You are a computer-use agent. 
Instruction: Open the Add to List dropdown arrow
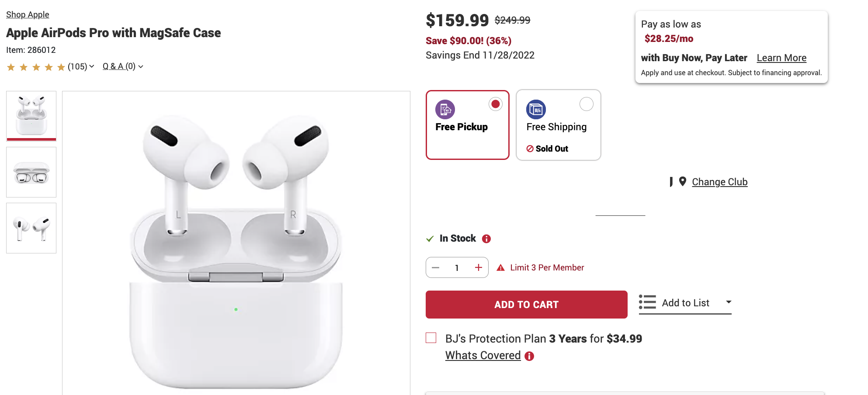tap(729, 302)
